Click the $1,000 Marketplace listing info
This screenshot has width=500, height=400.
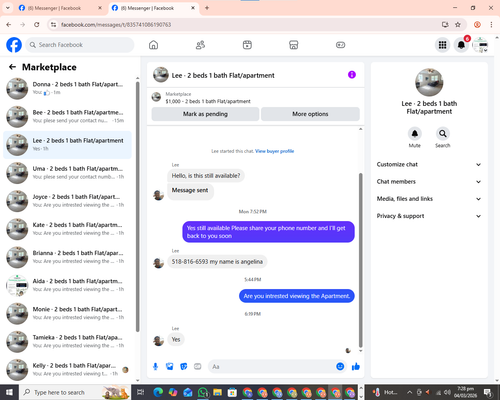208,98
